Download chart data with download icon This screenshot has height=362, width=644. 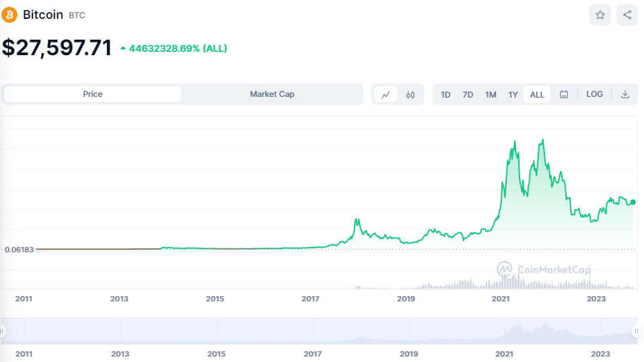click(624, 94)
